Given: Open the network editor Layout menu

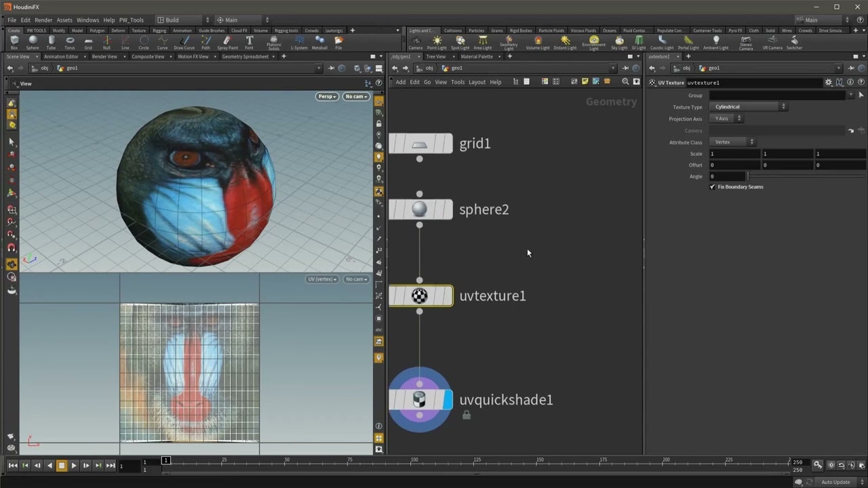Looking at the screenshot, I should pos(477,82).
